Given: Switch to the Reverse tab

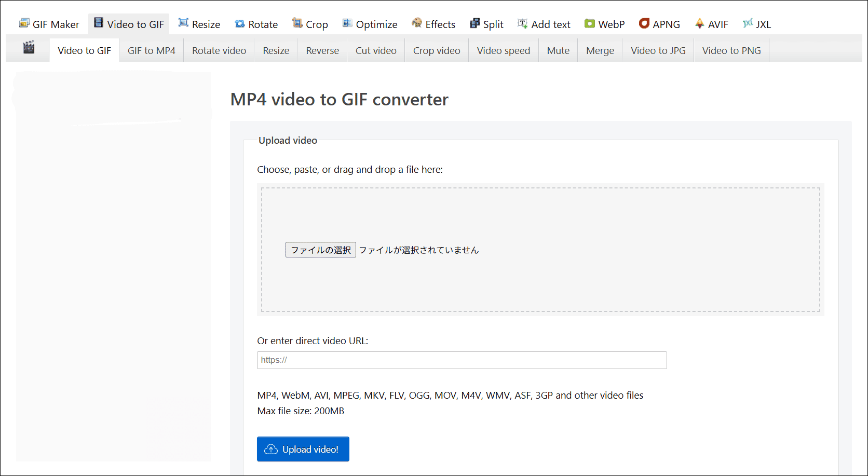Looking at the screenshot, I should coord(322,50).
